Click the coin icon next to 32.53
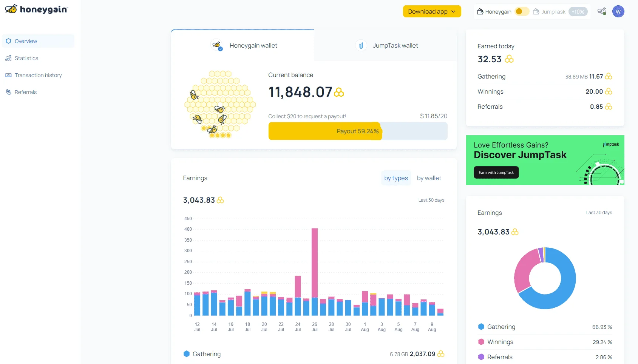The height and width of the screenshot is (364, 638). click(509, 59)
